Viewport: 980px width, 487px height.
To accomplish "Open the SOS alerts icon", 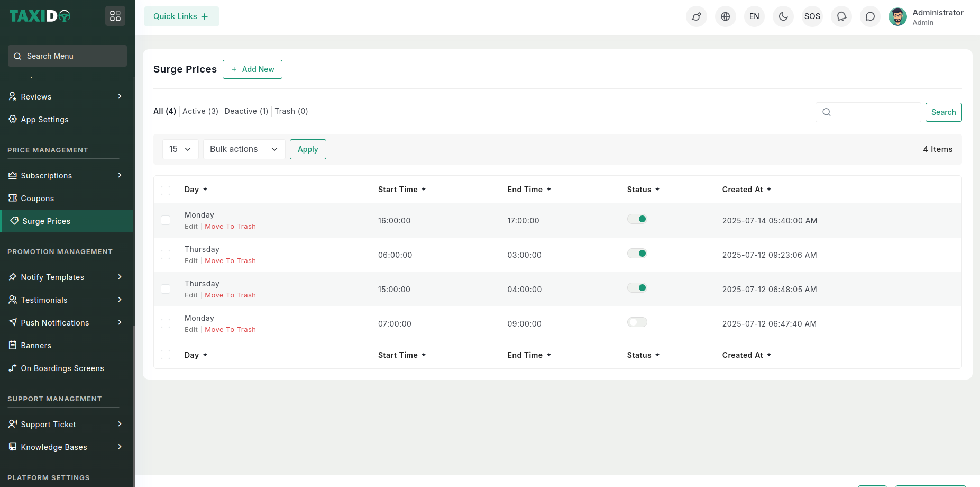I will [812, 16].
